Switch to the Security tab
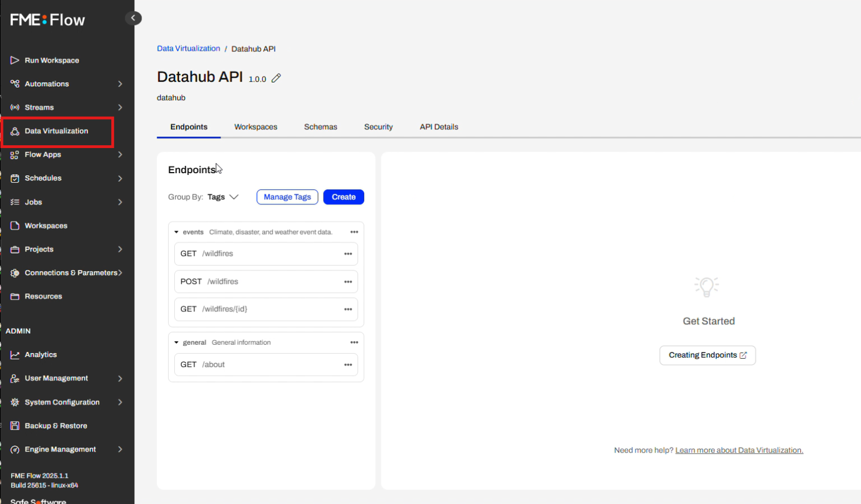 click(x=378, y=127)
